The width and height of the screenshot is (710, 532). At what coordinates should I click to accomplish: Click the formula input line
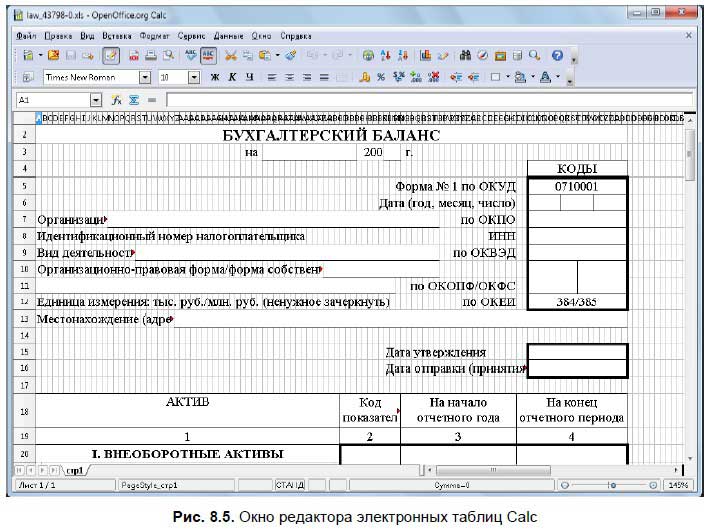pyautogui.click(x=420, y=100)
